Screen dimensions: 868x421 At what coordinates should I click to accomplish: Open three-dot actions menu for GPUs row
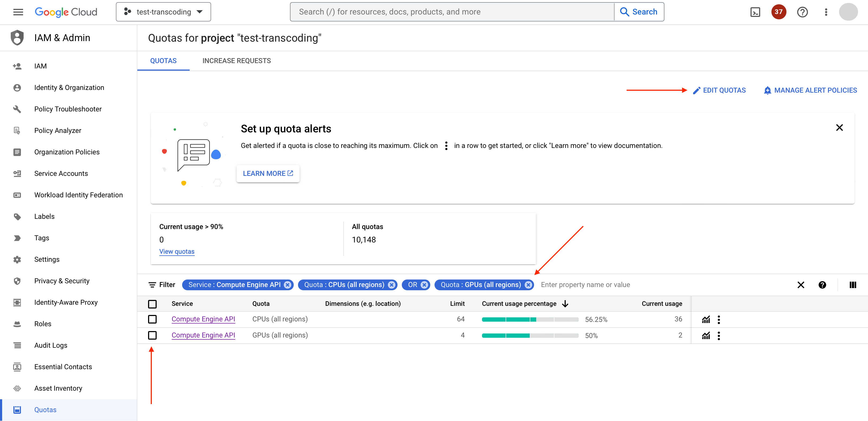[719, 336]
